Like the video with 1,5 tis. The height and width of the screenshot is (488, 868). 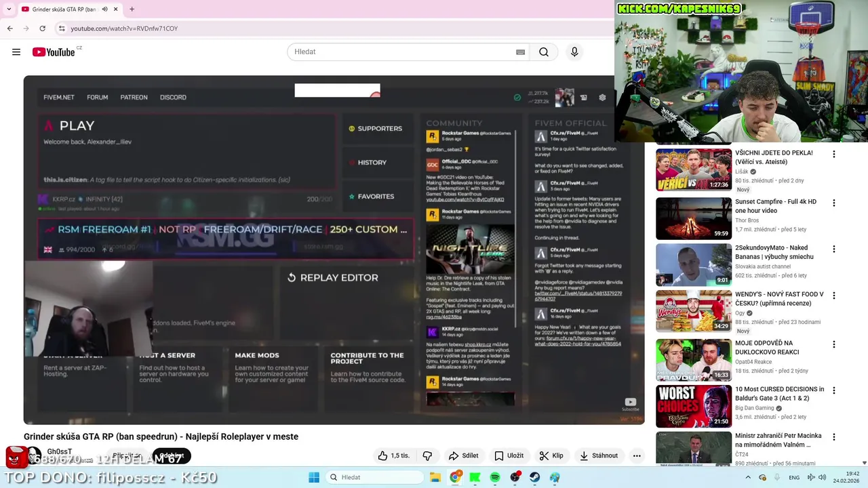[394, 456]
